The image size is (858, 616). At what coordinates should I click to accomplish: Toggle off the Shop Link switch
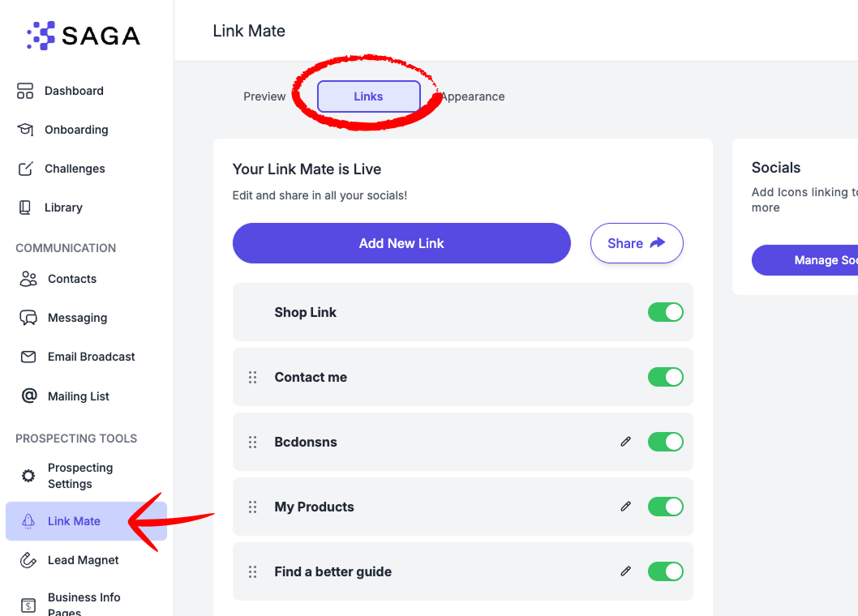pyautogui.click(x=665, y=312)
